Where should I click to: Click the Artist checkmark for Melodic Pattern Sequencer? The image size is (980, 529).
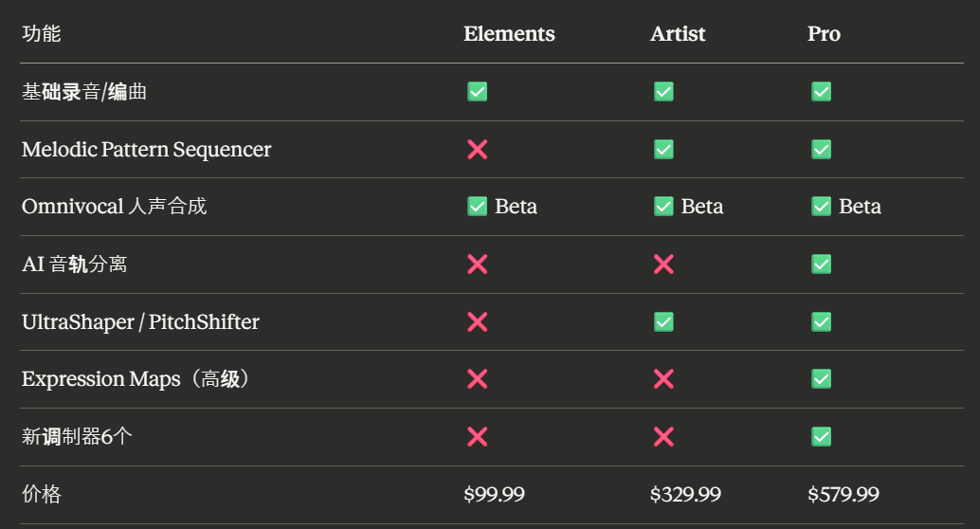pyautogui.click(x=663, y=150)
